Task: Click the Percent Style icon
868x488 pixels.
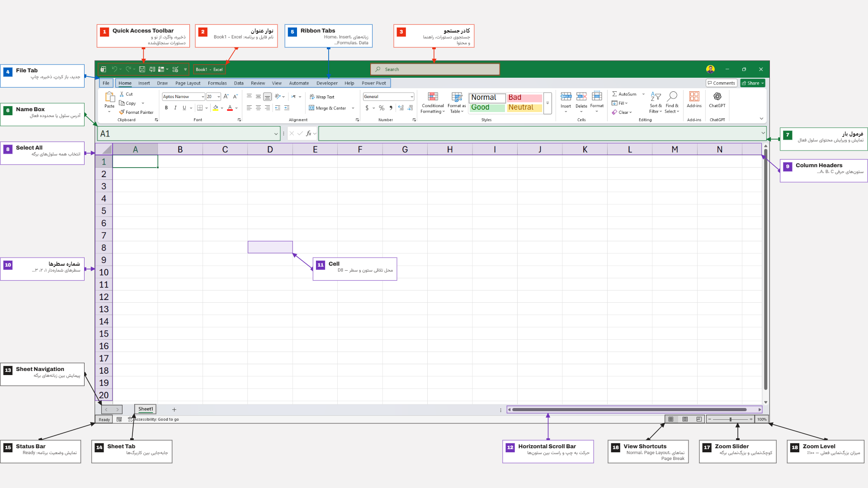Action: click(382, 108)
